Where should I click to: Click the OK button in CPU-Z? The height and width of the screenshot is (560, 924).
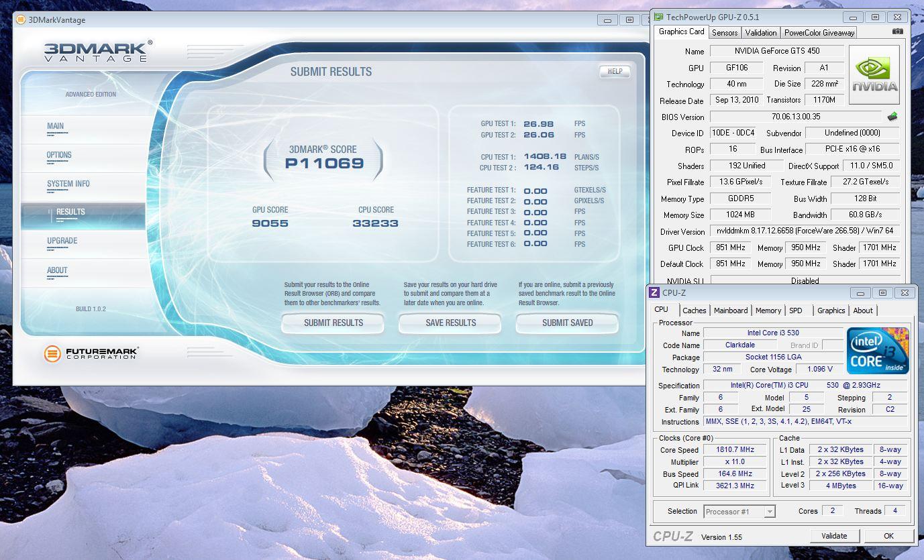[x=888, y=536]
